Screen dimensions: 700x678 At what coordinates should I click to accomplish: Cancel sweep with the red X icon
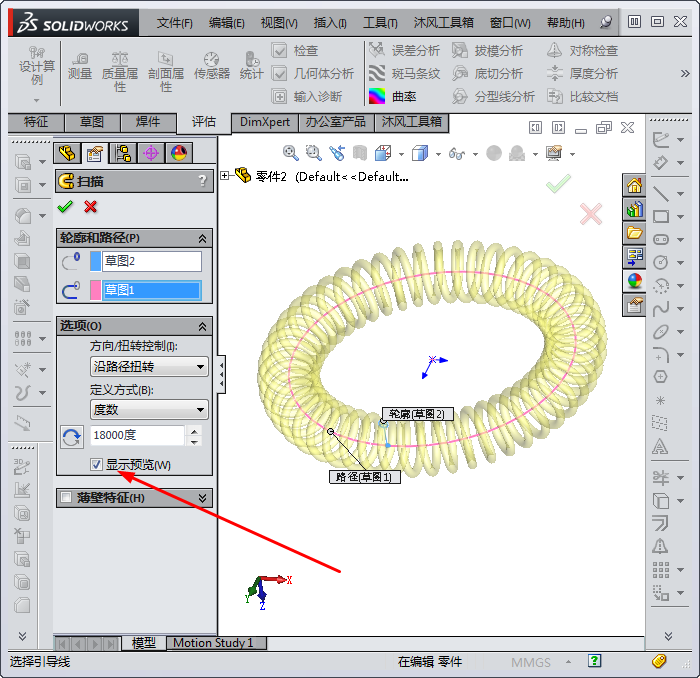coord(91,206)
